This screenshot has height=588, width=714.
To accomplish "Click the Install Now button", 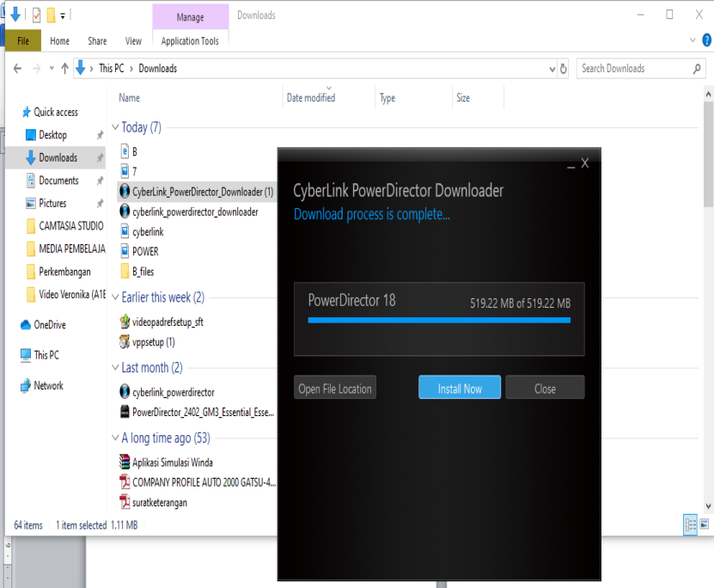I will tap(460, 388).
